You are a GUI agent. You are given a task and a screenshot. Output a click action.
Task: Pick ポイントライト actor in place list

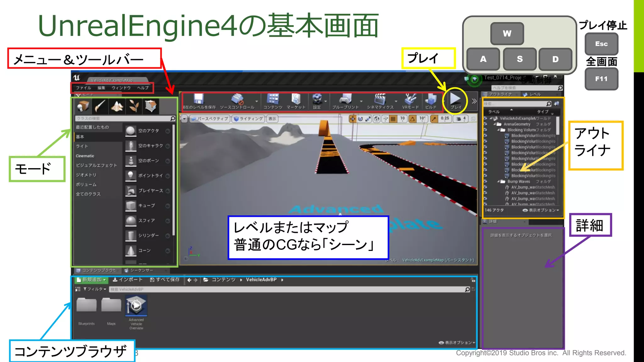148,176
